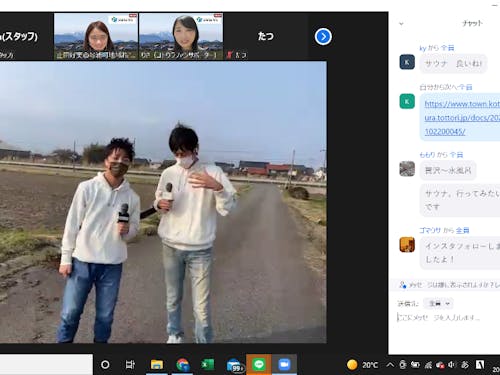Select the video thumbnail beside the たつ tile
The image size is (500, 375).
[181, 36]
